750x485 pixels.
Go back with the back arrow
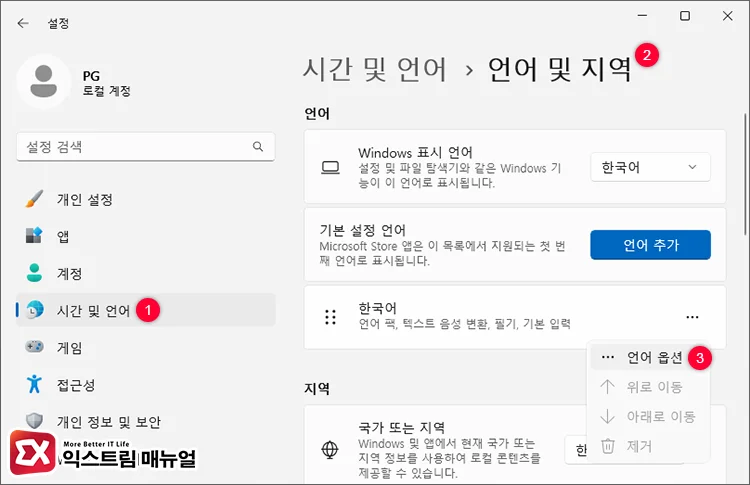pyautogui.click(x=23, y=23)
